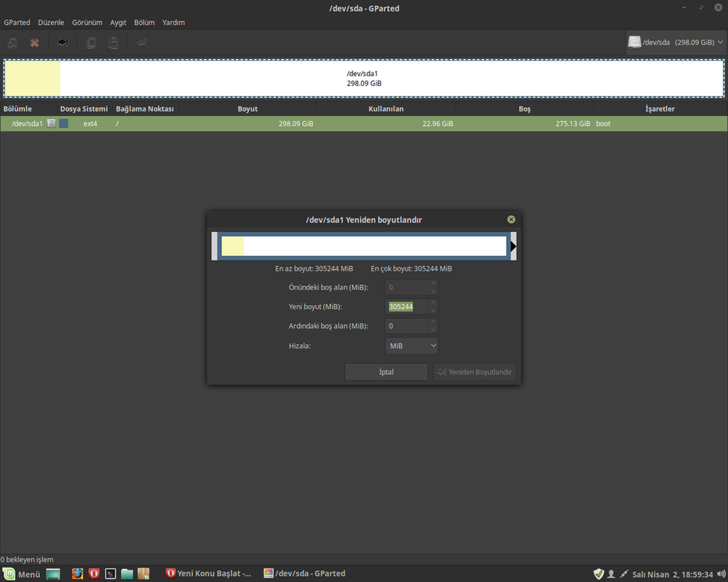The image size is (728, 582).
Task: Click the Resize/Move arrow toolbar icon
Action: pyautogui.click(x=63, y=42)
